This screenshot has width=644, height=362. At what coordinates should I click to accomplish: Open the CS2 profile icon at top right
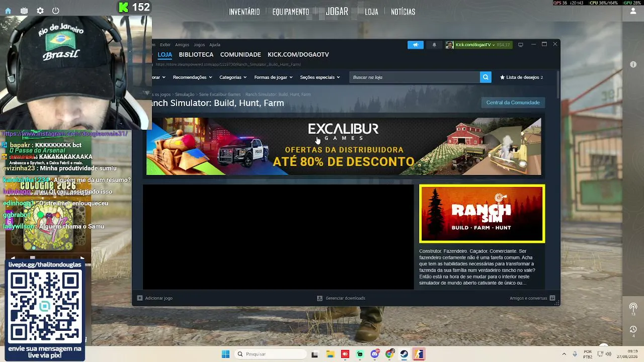[633, 11]
